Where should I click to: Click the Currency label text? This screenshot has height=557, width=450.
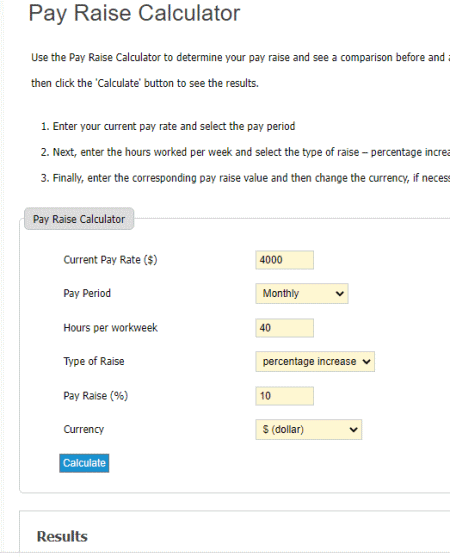pos(83,429)
